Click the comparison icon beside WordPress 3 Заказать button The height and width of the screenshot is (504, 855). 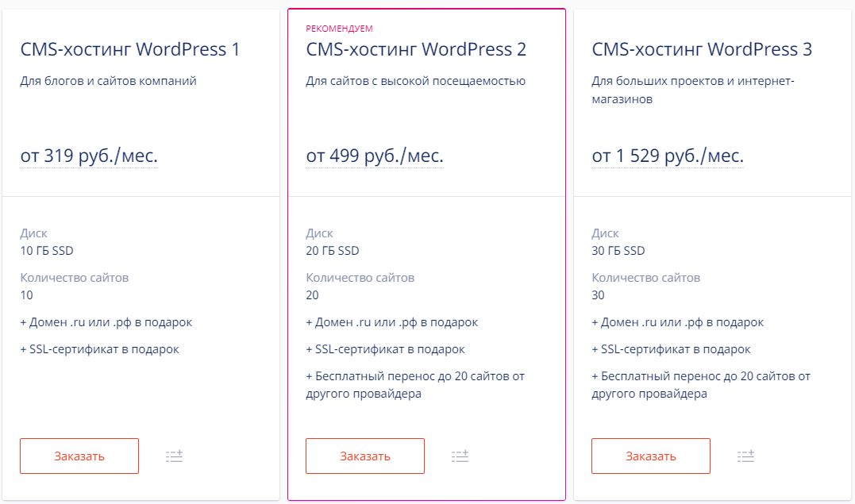click(x=745, y=456)
